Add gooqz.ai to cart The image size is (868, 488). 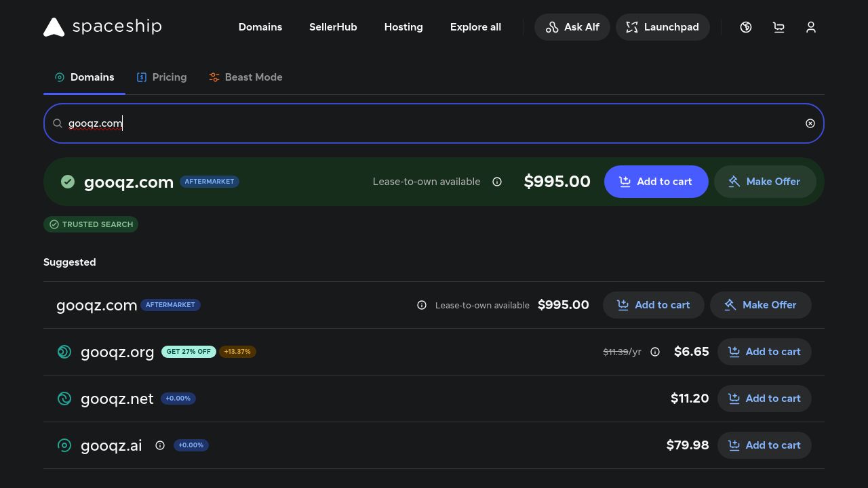(764, 445)
